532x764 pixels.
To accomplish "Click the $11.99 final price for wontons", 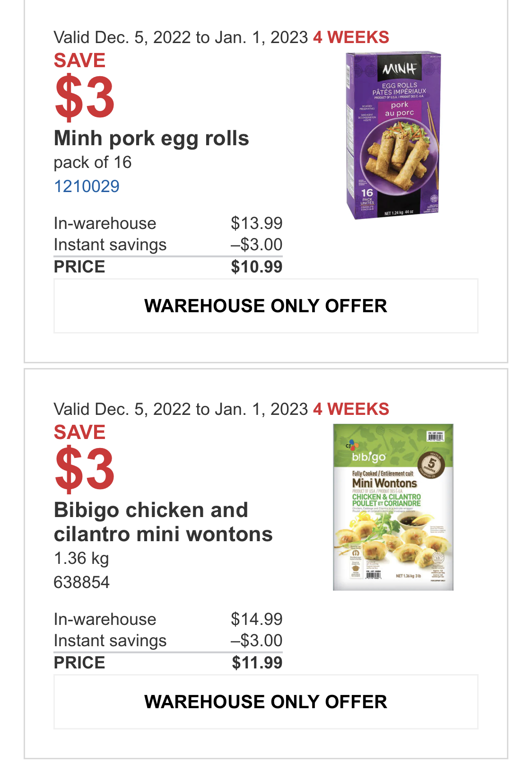I will (x=257, y=663).
